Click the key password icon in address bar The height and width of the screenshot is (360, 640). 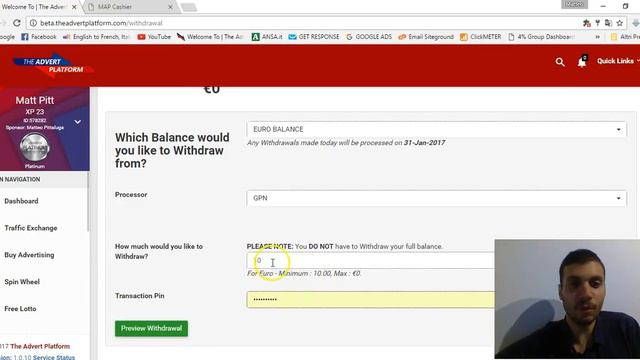[x=598, y=23]
